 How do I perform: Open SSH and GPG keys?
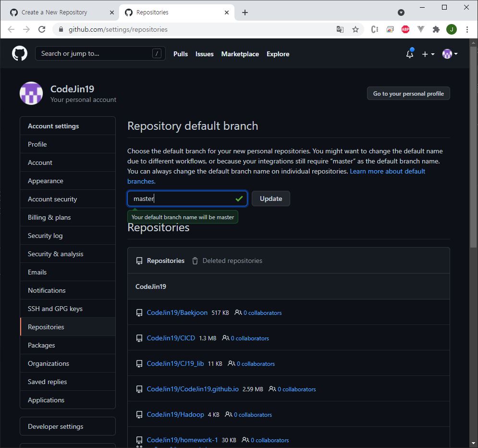tap(68, 309)
